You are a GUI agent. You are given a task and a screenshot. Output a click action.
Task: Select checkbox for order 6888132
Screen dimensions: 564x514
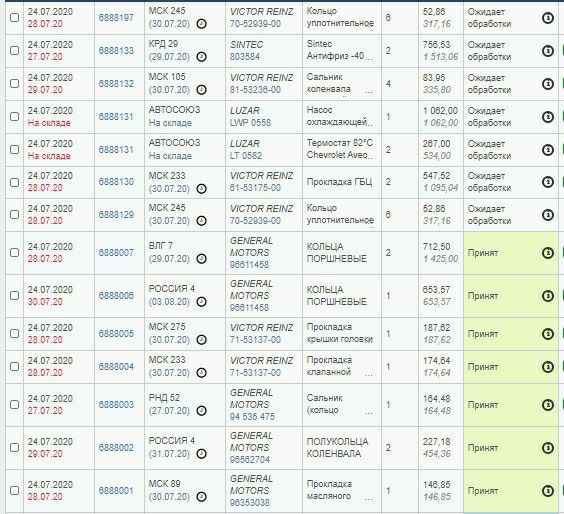pos(14,83)
